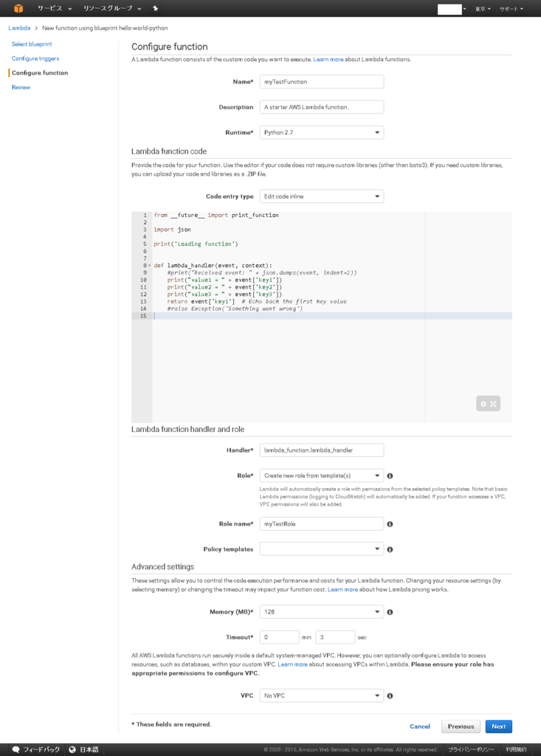Click the Timeout seconds field
This screenshot has width=541, height=756.
coord(335,637)
